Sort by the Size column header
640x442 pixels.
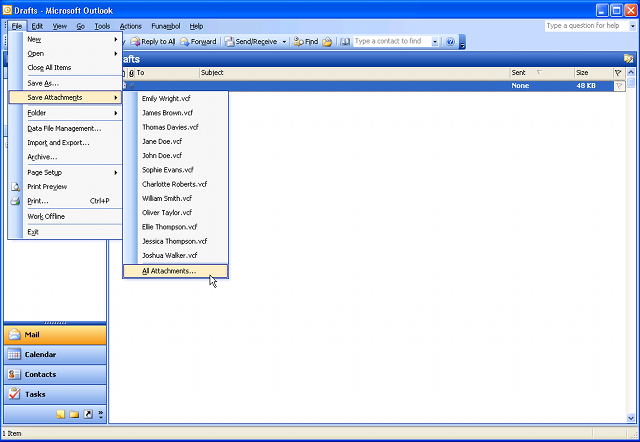(x=593, y=73)
